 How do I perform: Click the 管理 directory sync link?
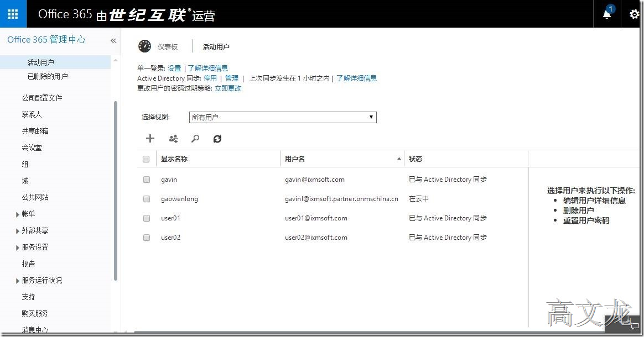232,78
